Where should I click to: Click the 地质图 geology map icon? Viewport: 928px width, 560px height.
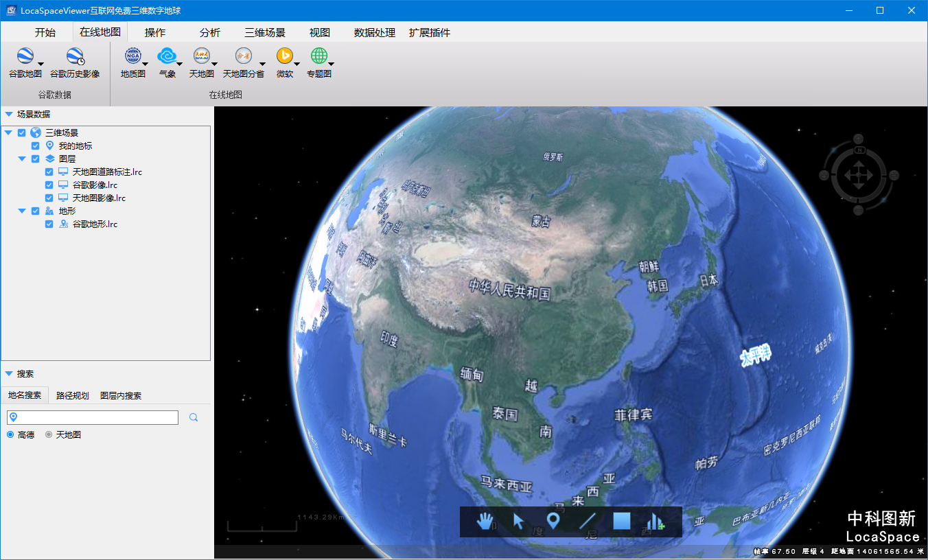(x=132, y=56)
